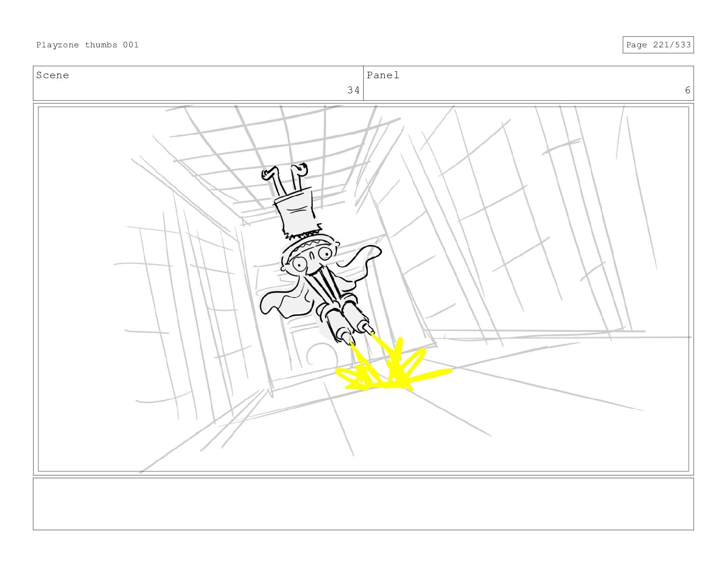Click the 'Panel' label
This screenshot has width=728, height=563.
pos(383,75)
